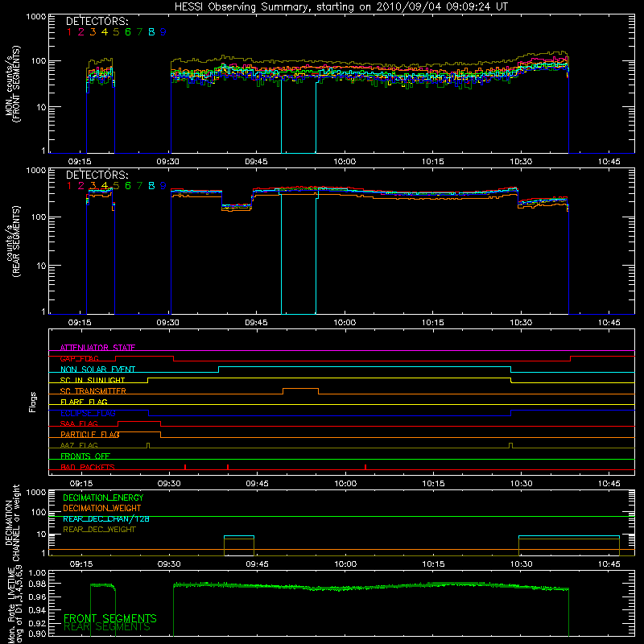Click detector number 1 in rear segments legend
The height and width of the screenshot is (644, 644).
click(x=69, y=186)
